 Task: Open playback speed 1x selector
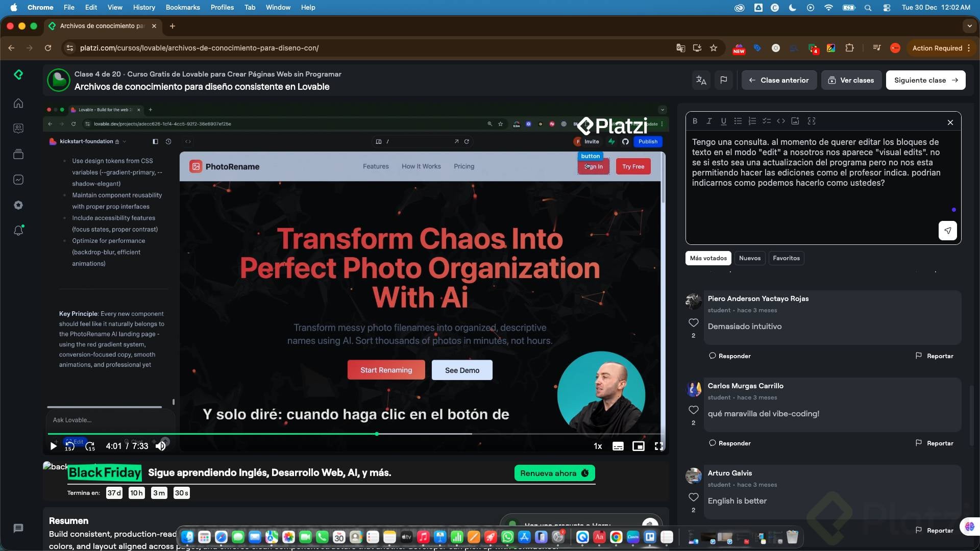point(598,446)
